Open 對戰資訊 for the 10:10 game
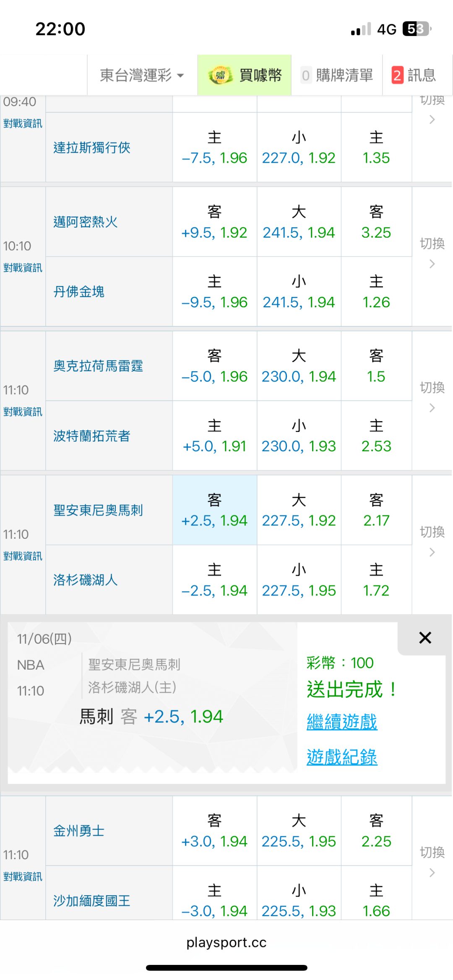Image resolution: width=453 pixels, height=980 pixels. point(23,268)
